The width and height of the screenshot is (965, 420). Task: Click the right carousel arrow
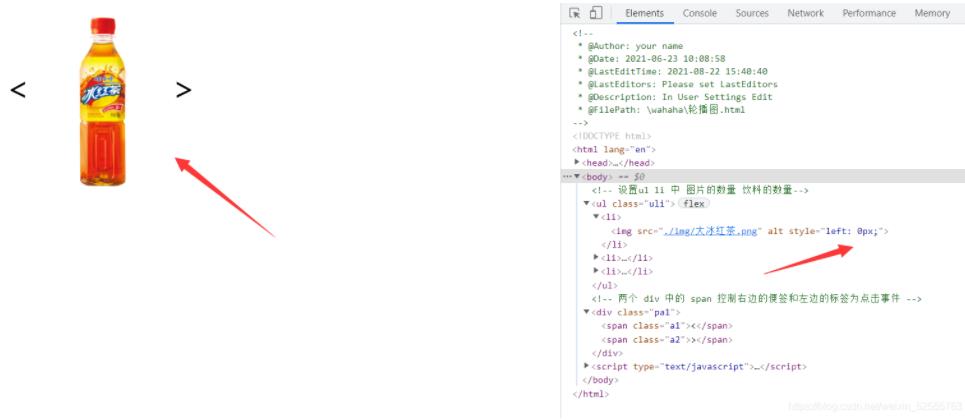183,90
